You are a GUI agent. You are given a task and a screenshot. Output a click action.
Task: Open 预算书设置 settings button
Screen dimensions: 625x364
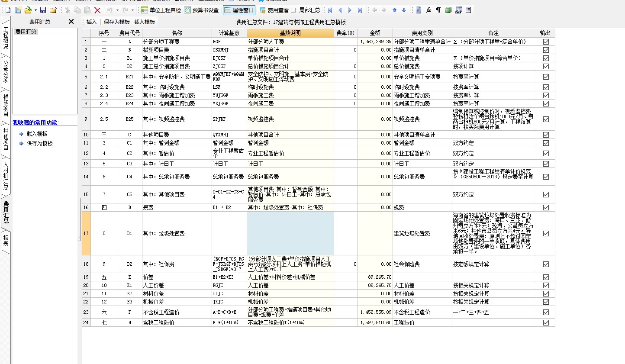202,10
